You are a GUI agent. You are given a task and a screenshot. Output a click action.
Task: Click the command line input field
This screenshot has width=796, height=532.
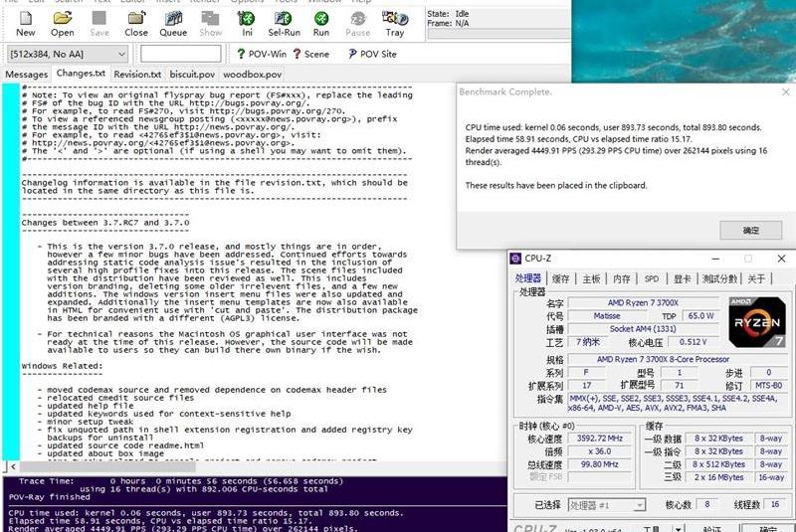181,54
